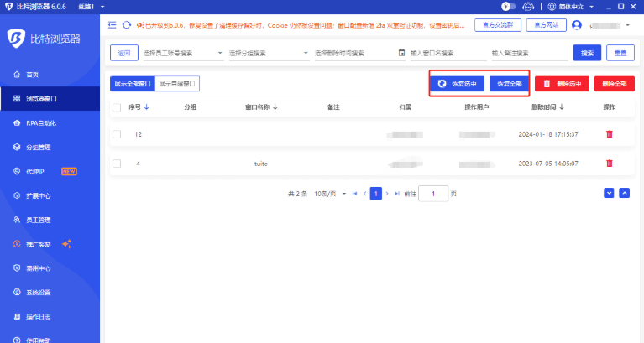This screenshot has height=343, width=644.
Task: Open the 简体中文 language dropdown
Action: coord(576,7)
